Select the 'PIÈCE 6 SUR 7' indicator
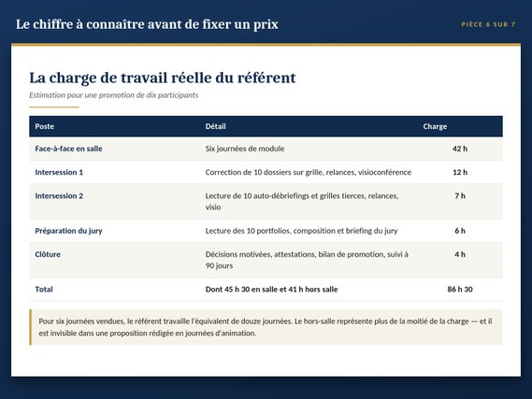 point(488,24)
